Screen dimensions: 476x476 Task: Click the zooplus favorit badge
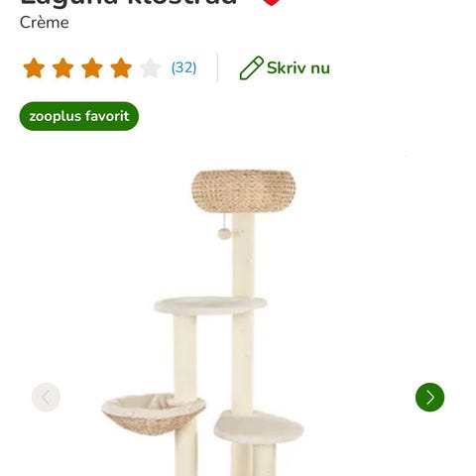(x=79, y=116)
